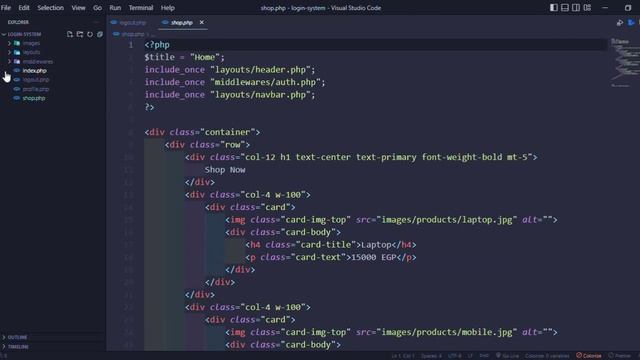Open the Terminal menu

(x=141, y=8)
